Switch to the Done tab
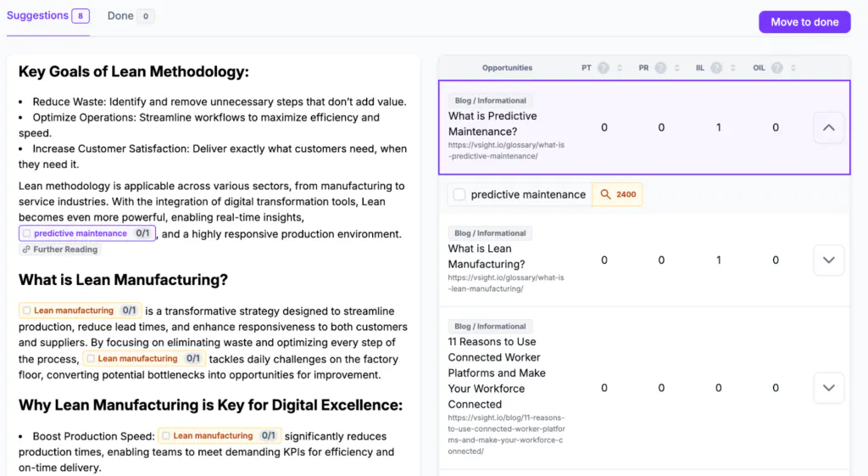This screenshot has width=868, height=476. 130,16
